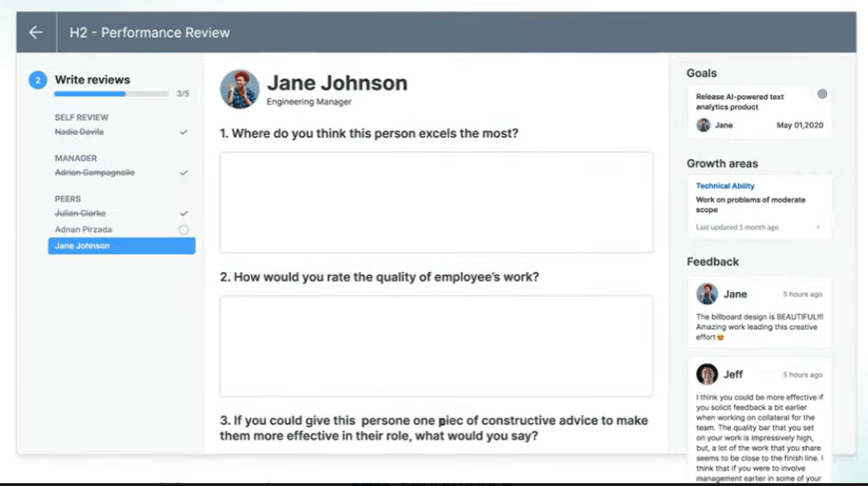Click the step 2 circle badge
Screen dimensions: 868x486
click(x=38, y=80)
